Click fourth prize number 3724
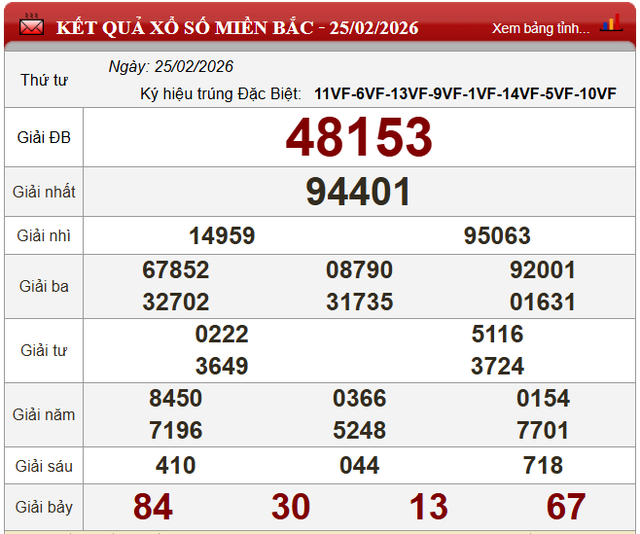 497,366
